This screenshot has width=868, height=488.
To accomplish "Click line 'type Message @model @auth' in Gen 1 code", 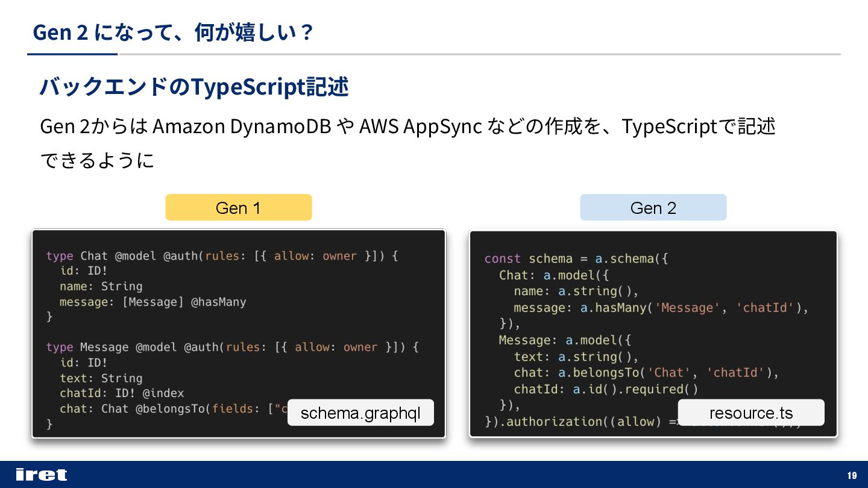I will coord(232,348).
